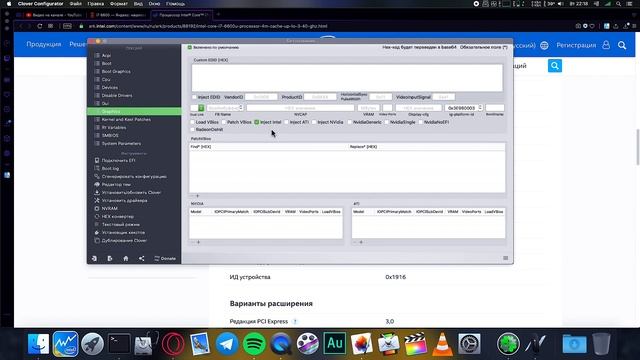
Task: Open the Формат menu in menu bar
Action: coord(119,4)
